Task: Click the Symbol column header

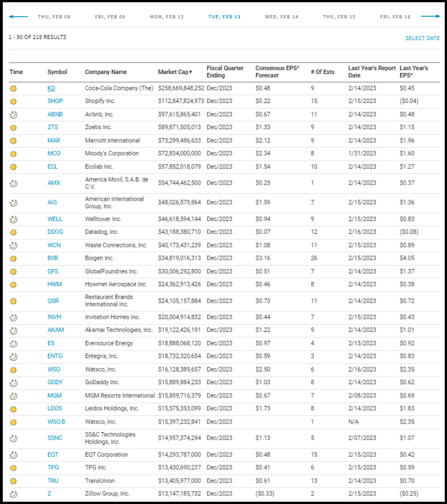Action: (57, 72)
